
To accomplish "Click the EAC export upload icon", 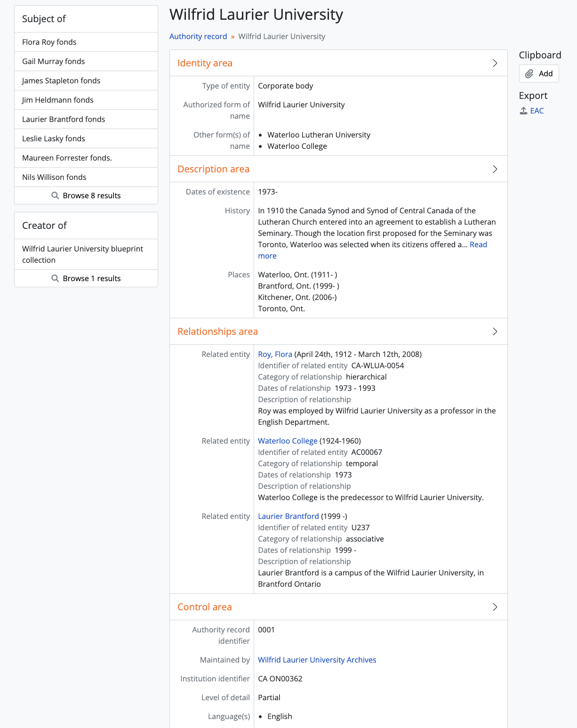I will [x=523, y=111].
